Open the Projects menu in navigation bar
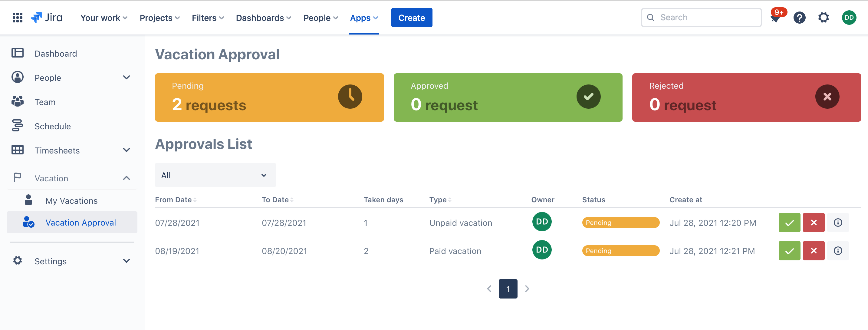Viewport: 868px width, 330px height. (159, 18)
